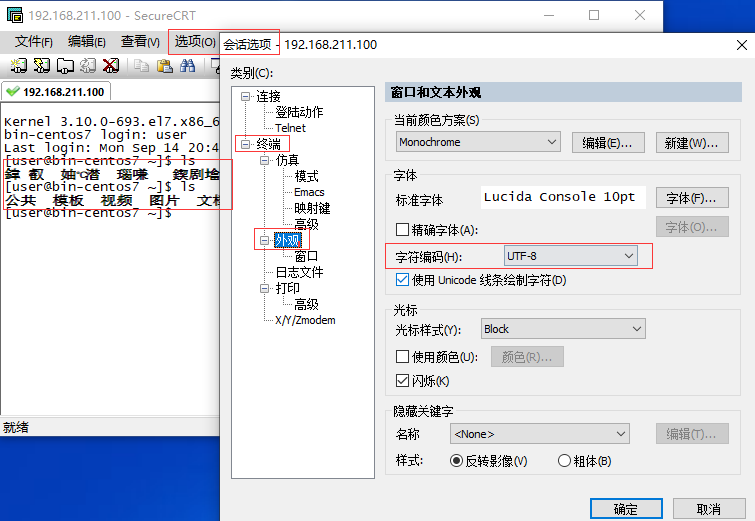Click the Find binoculars toolbar icon
Image resolution: width=755 pixels, height=521 pixels.
pos(187,65)
